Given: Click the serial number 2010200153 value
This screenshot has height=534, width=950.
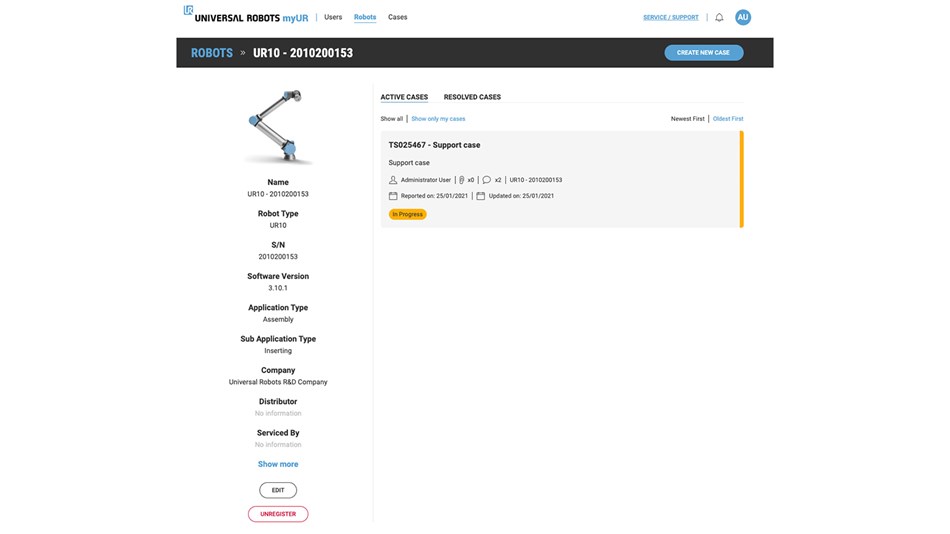Looking at the screenshot, I should 277,256.
